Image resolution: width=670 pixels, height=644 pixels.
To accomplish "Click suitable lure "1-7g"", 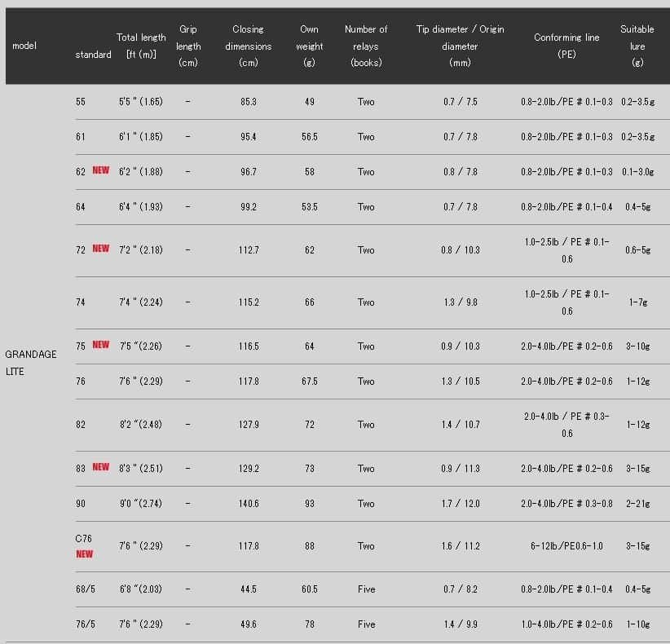I will (x=638, y=302).
